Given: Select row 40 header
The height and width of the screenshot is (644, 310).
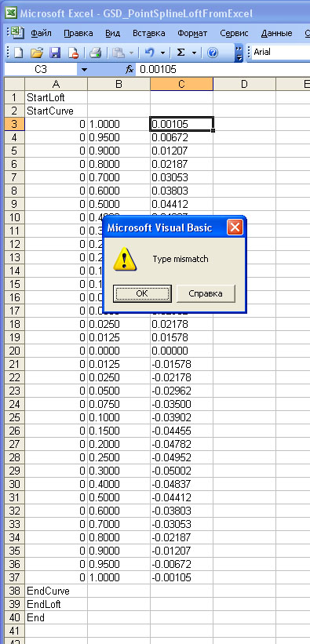Looking at the screenshot, I should (14, 617).
